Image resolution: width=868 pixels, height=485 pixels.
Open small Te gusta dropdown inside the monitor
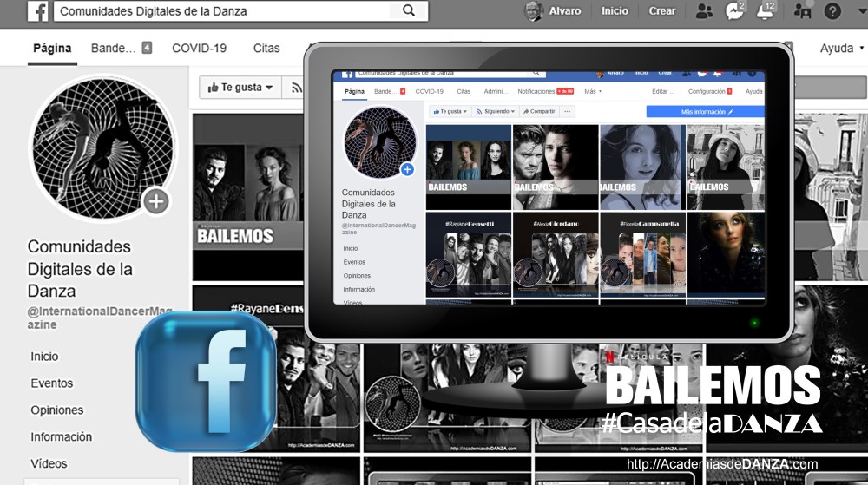pyautogui.click(x=450, y=112)
